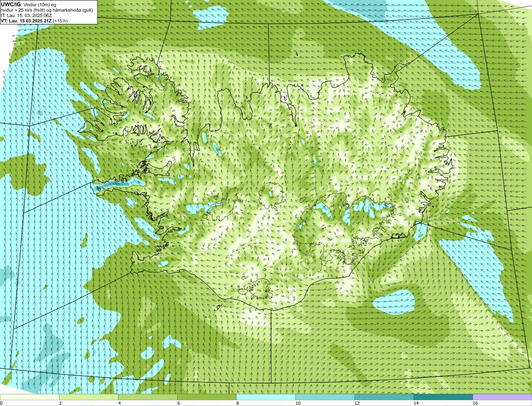The height and width of the screenshot is (406, 532).
Task: Select the medium green 4–6 m/s legend swatch
Action: (148, 397)
